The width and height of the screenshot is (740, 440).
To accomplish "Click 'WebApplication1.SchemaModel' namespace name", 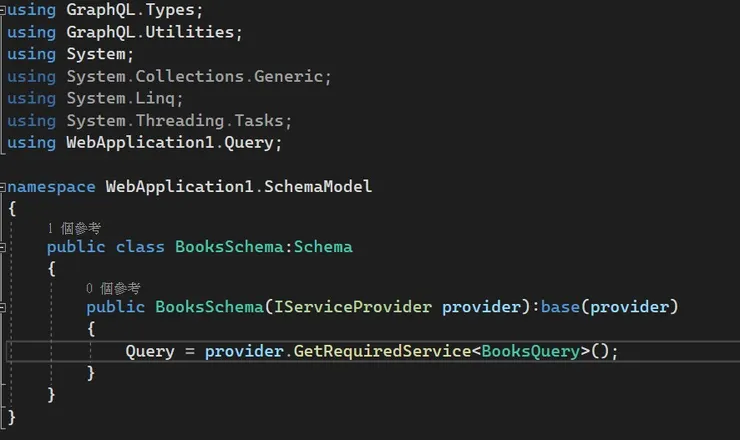I will tap(239, 186).
